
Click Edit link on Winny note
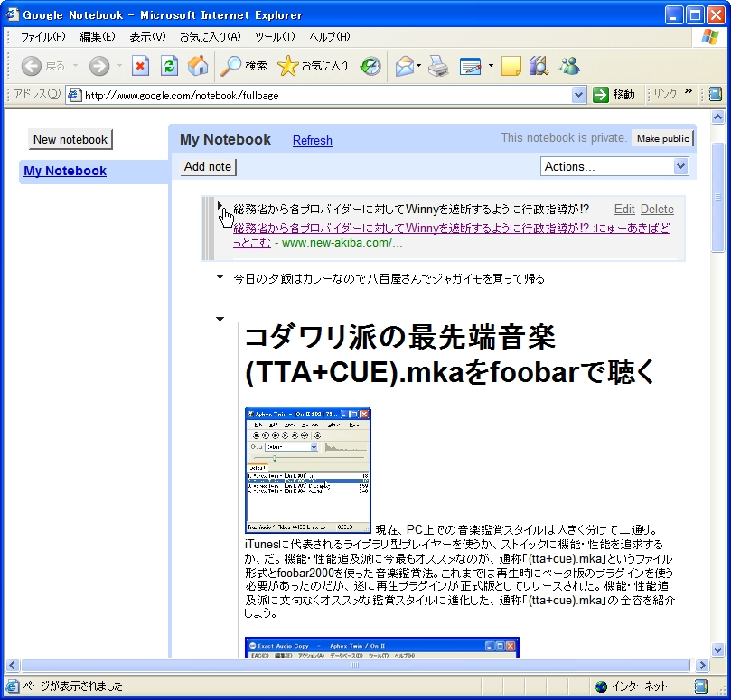(624, 210)
